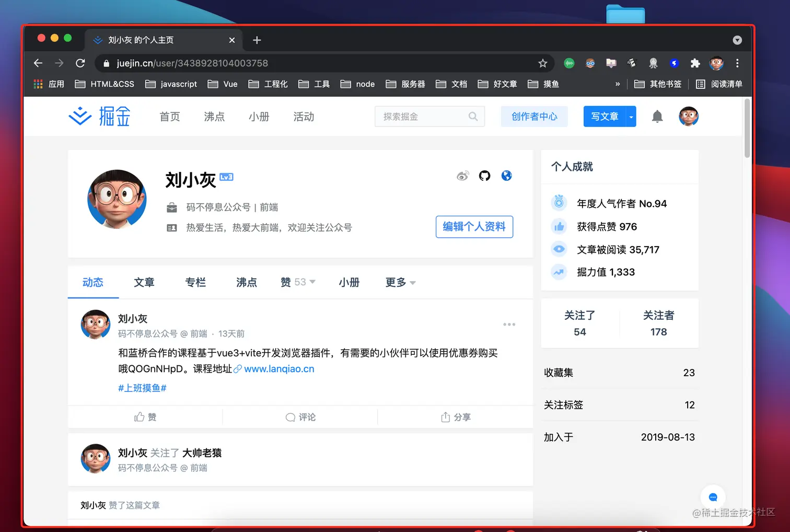Click the search magnifier icon
The image size is (790, 532).
[x=473, y=117]
